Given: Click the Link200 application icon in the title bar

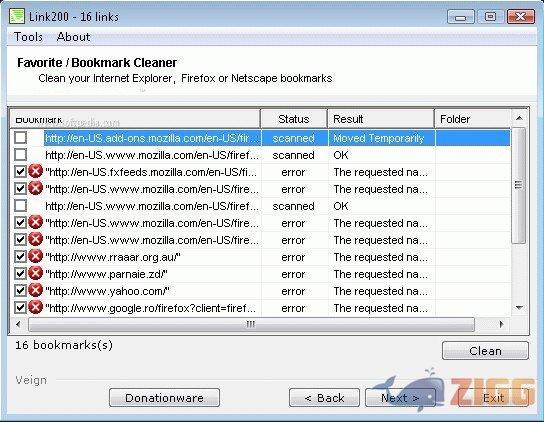Looking at the screenshot, I should coord(17,16).
